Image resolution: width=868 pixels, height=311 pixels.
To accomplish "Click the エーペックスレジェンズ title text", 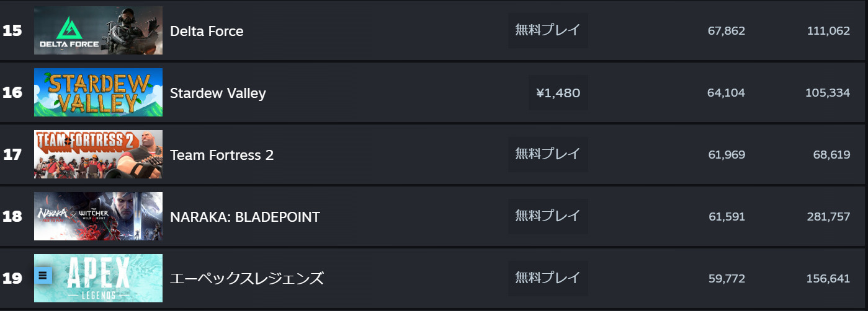I will [247, 279].
